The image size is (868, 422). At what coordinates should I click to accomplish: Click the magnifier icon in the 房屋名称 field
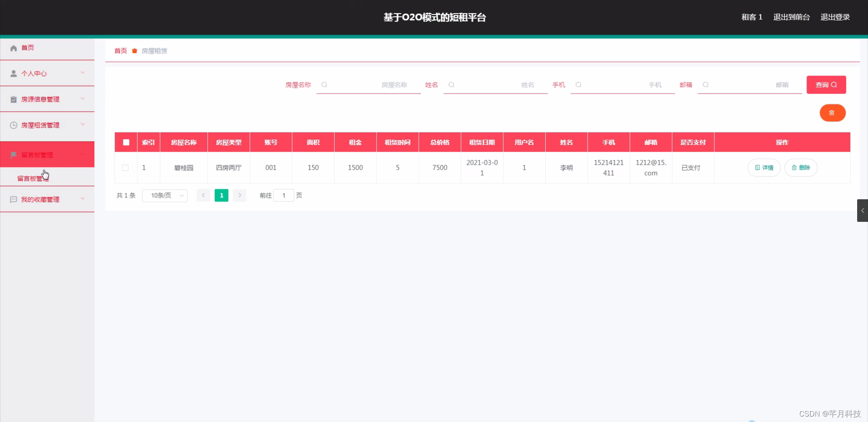pos(325,84)
